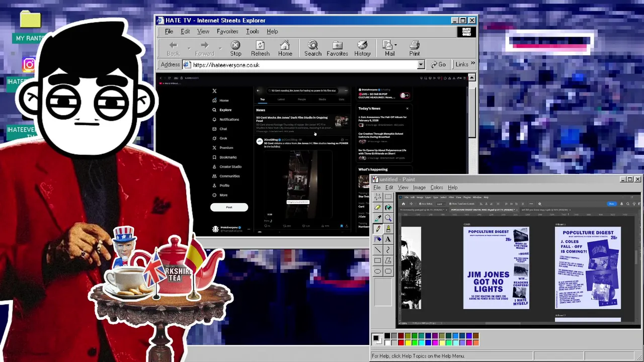
Task: Select the Free-Form Select tool in Paint
Action: click(377, 197)
